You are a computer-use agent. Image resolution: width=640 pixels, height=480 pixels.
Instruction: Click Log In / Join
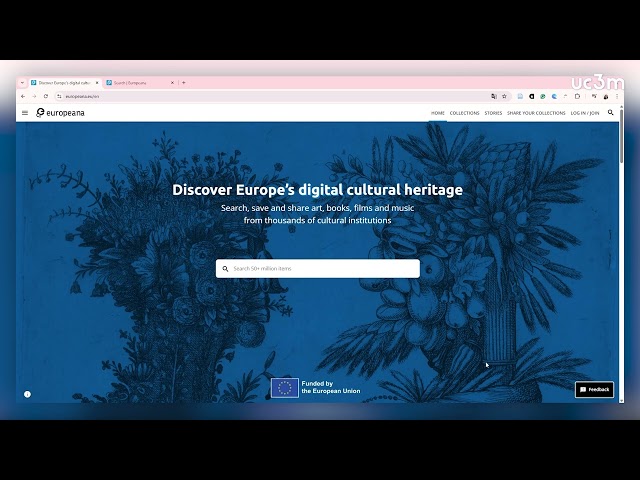pyautogui.click(x=584, y=113)
